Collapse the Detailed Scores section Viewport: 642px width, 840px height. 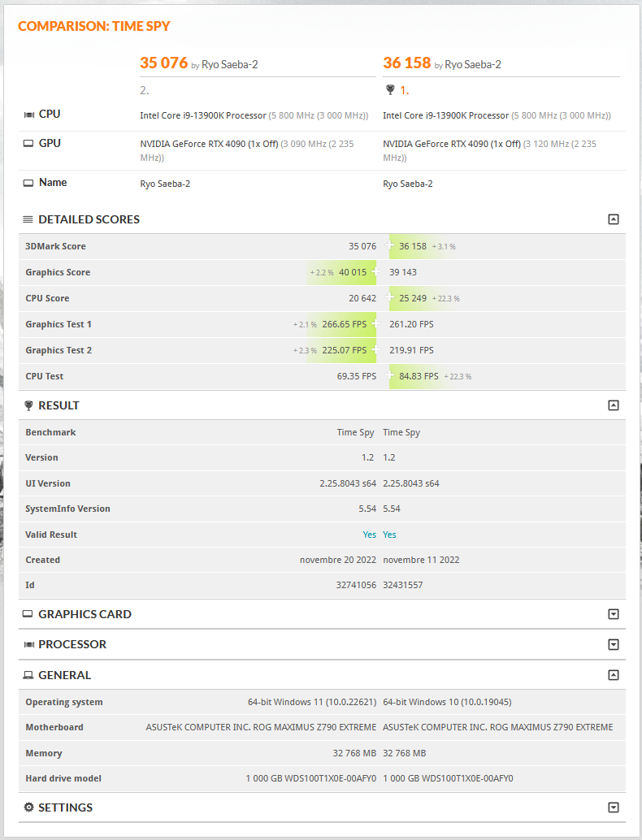click(x=614, y=219)
